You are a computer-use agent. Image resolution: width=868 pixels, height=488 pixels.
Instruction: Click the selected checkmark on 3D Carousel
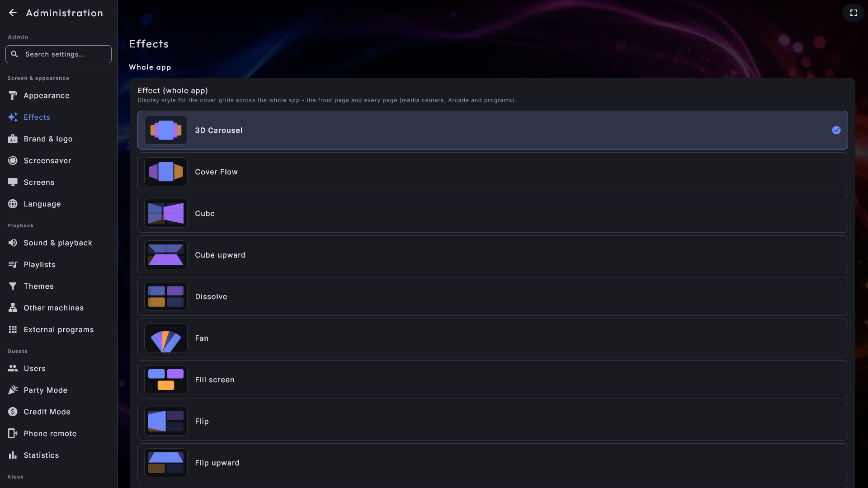(836, 130)
